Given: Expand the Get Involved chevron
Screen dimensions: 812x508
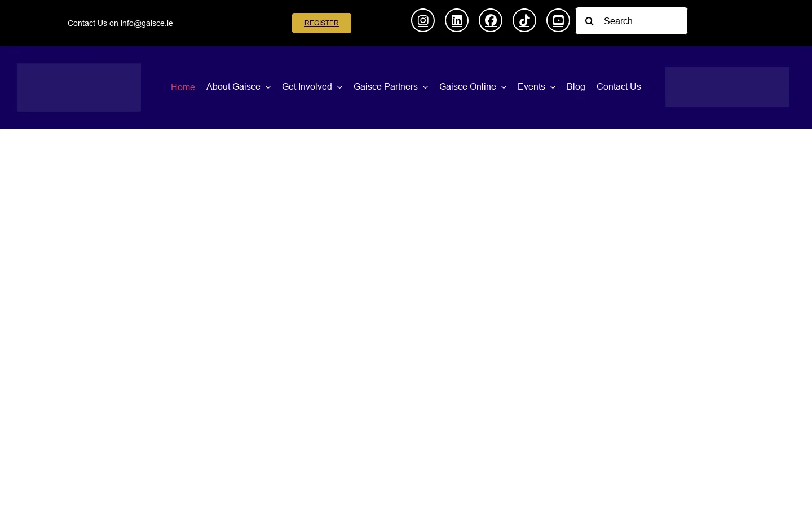Looking at the screenshot, I should coord(339,87).
